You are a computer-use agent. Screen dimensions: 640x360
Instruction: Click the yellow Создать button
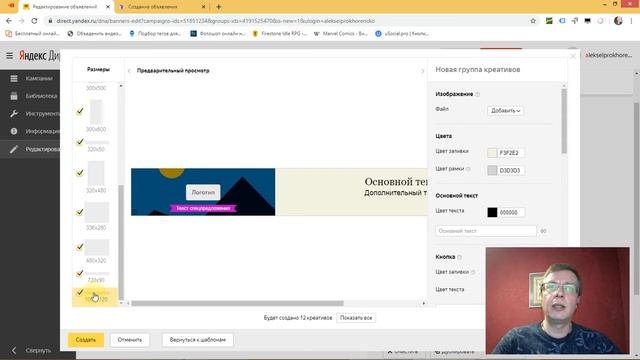coord(86,340)
